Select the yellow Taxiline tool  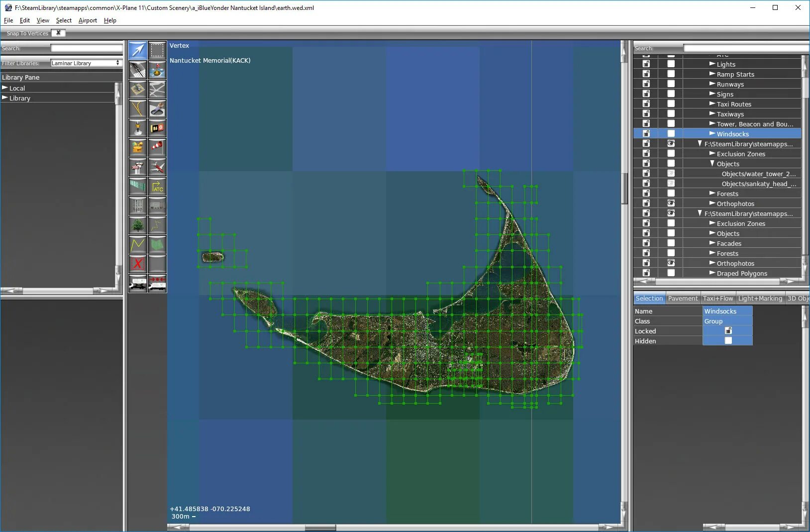(x=138, y=108)
